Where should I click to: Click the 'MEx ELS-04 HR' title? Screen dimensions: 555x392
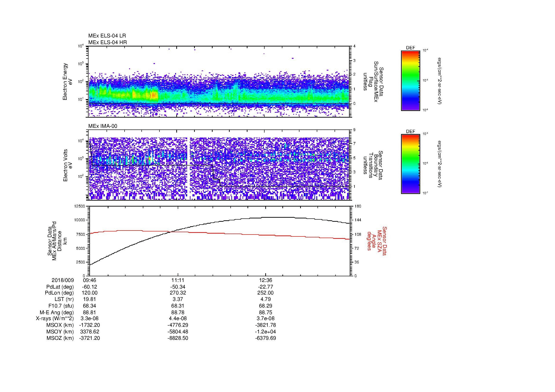click(107, 42)
